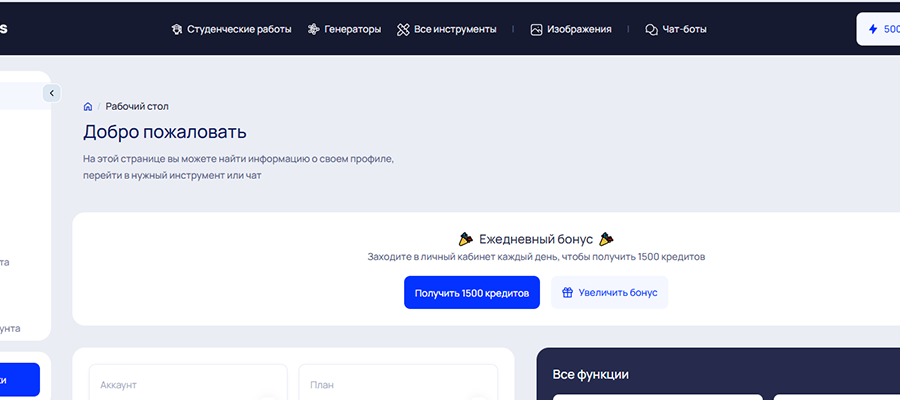Click the Аккаунт card
This screenshot has height=400, width=900.
click(188, 382)
